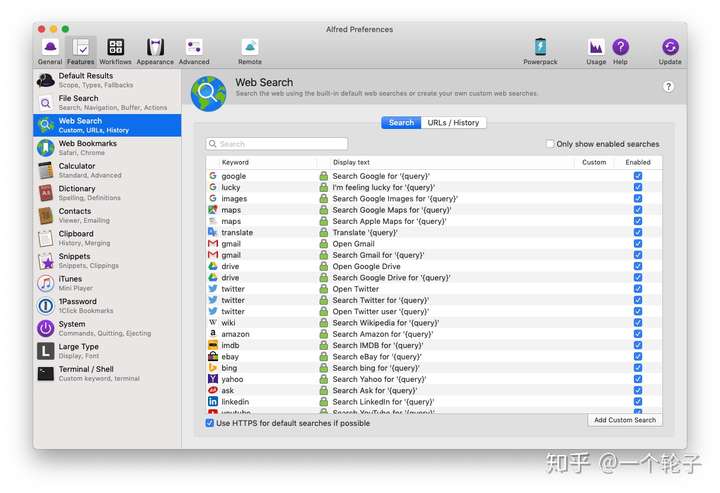This screenshot has width=720, height=493.
Task: Click the large Web Search globe icon
Action: coord(208,94)
